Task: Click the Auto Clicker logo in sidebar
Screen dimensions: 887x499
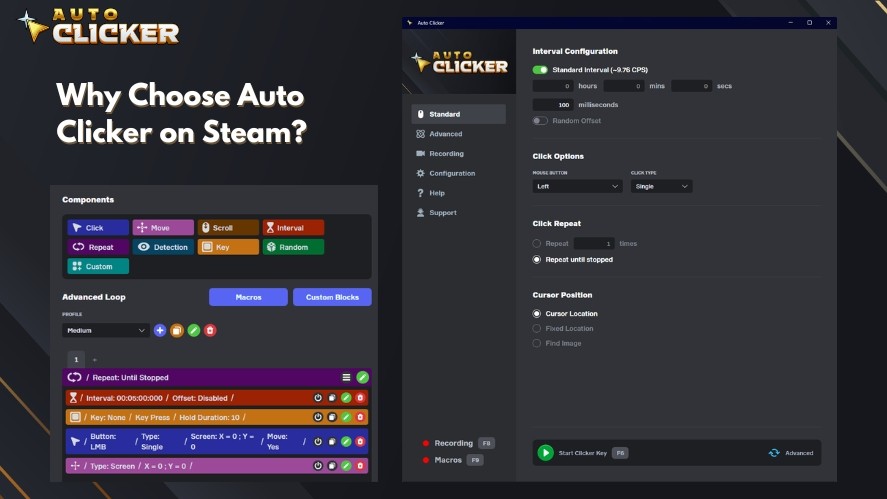Action: click(x=459, y=62)
